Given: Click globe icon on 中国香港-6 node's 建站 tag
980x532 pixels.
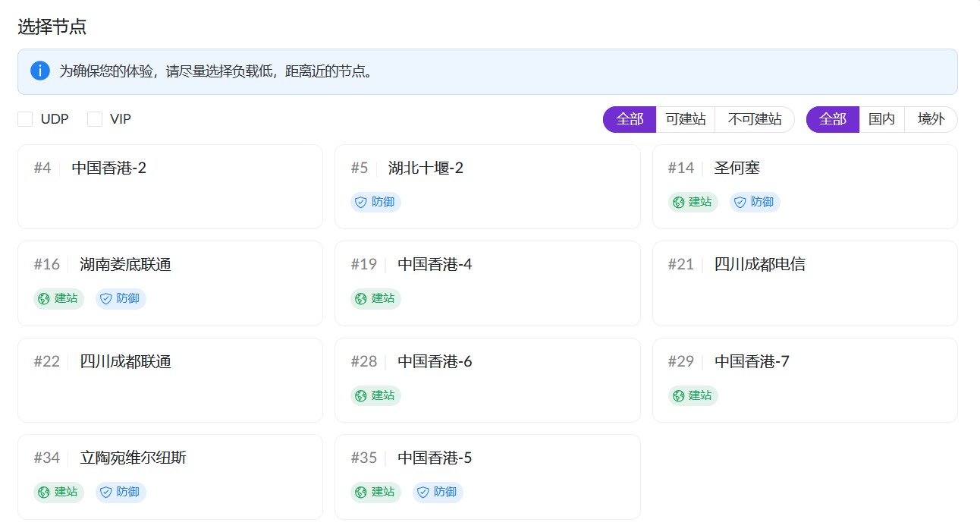Looking at the screenshot, I should (361, 395).
